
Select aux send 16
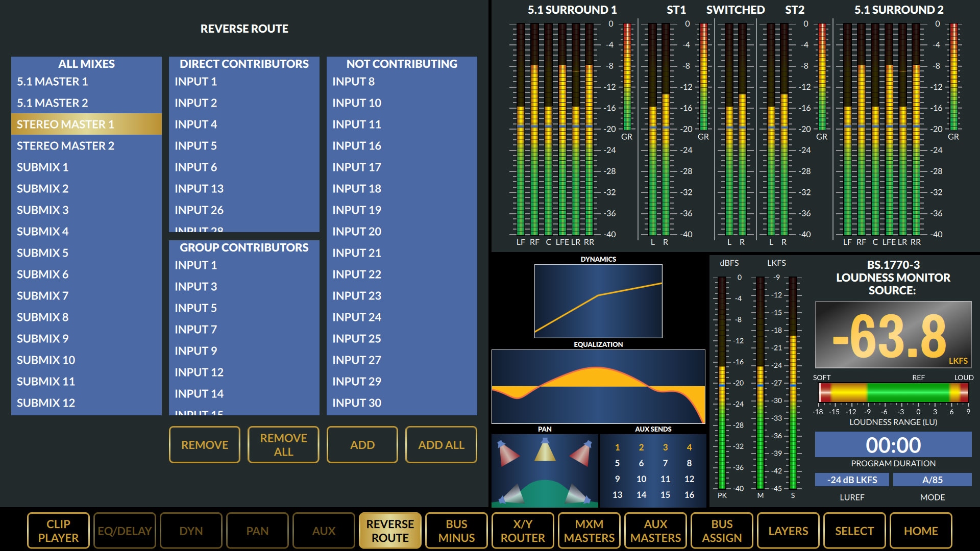689,495
